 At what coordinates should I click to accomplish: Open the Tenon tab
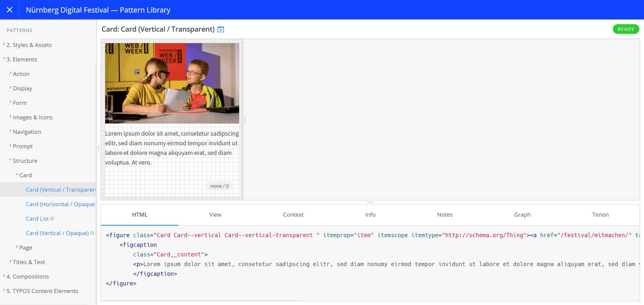click(x=600, y=215)
